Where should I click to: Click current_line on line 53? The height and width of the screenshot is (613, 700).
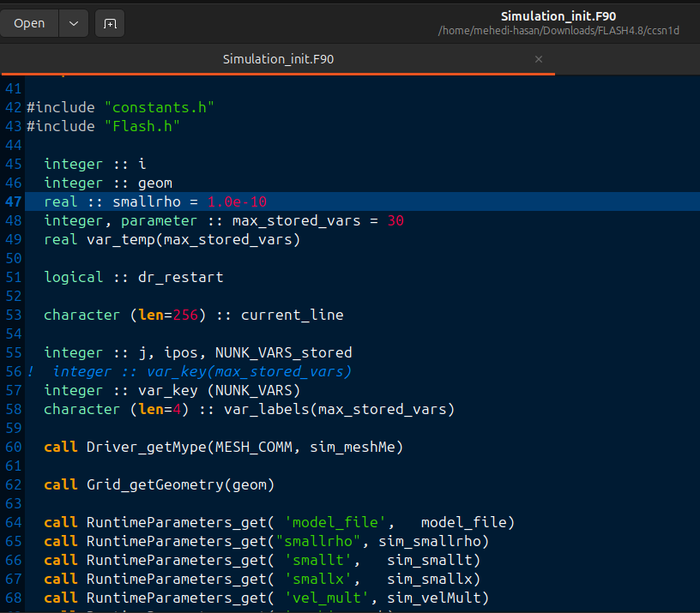tap(292, 315)
